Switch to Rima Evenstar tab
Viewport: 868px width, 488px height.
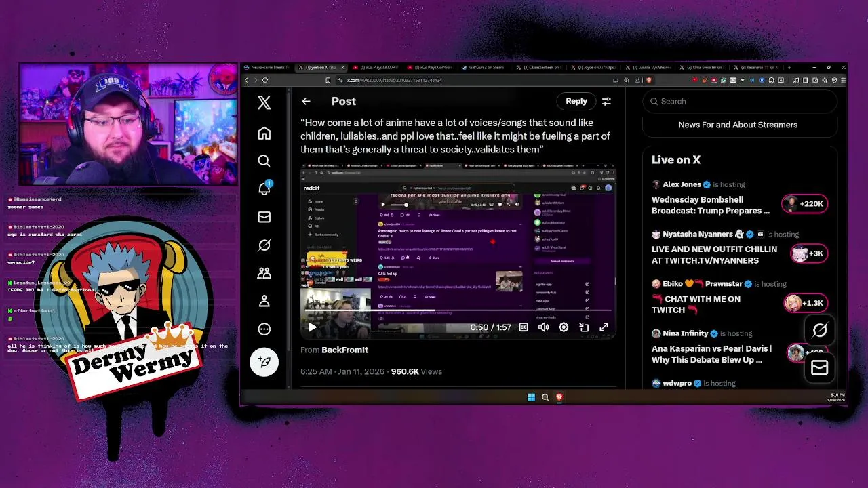pos(701,67)
